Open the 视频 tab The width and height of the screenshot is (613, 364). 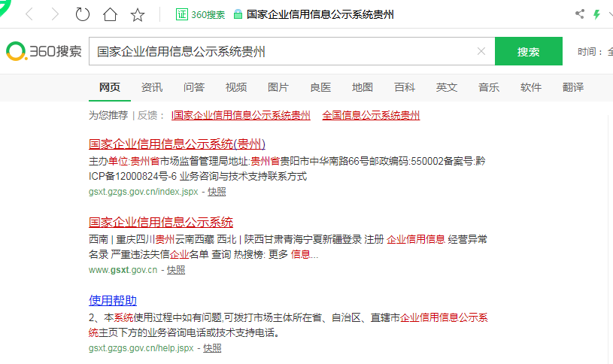tap(236, 87)
